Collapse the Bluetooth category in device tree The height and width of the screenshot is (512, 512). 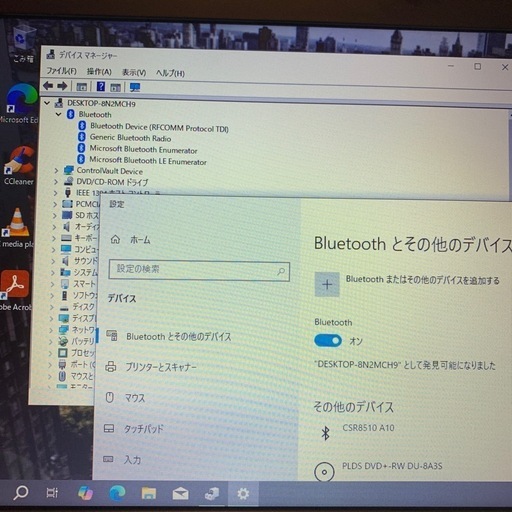pyautogui.click(x=59, y=114)
